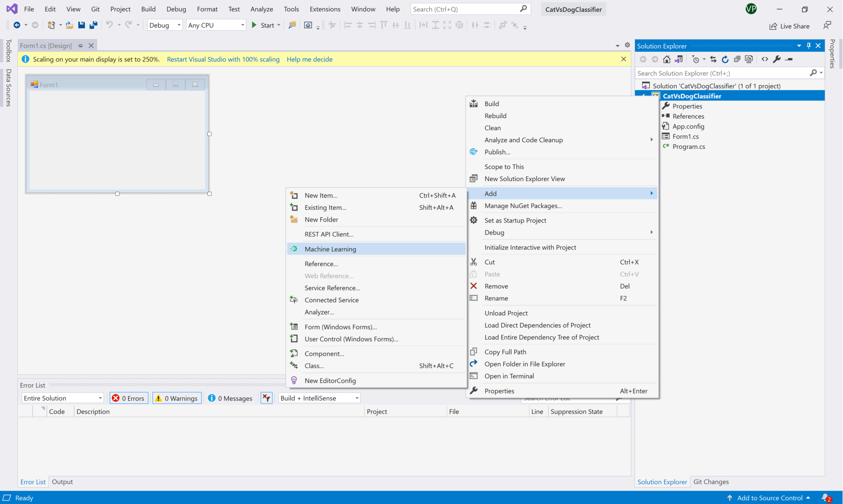The width and height of the screenshot is (843, 504).
Task: Choose Set as Startup Project
Action: coord(562,221)
